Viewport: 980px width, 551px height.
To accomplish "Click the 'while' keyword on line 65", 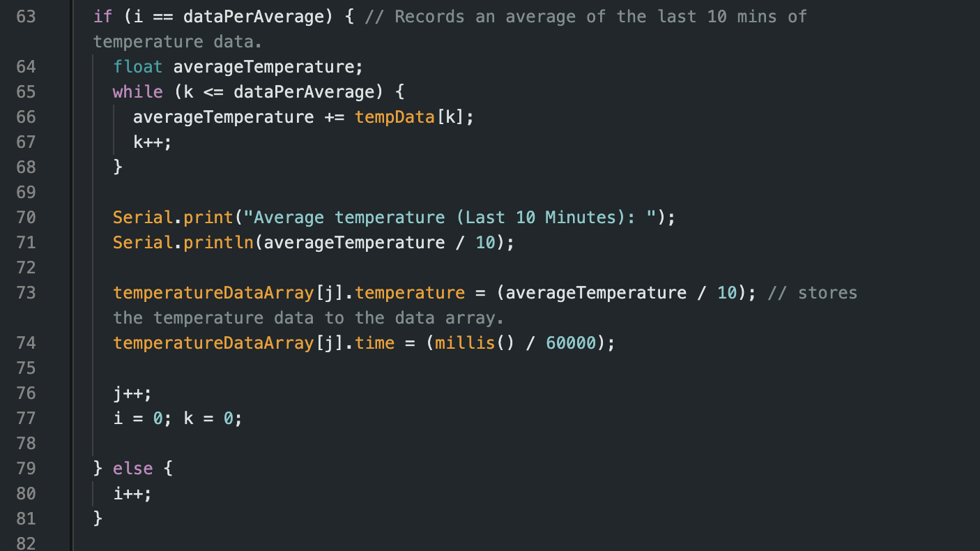I will [x=137, y=92].
